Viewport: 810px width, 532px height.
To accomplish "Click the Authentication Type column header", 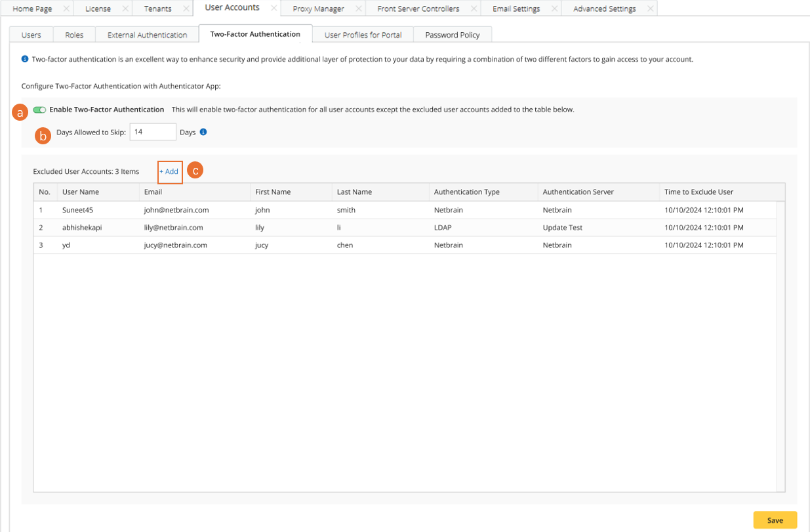I will pos(466,192).
